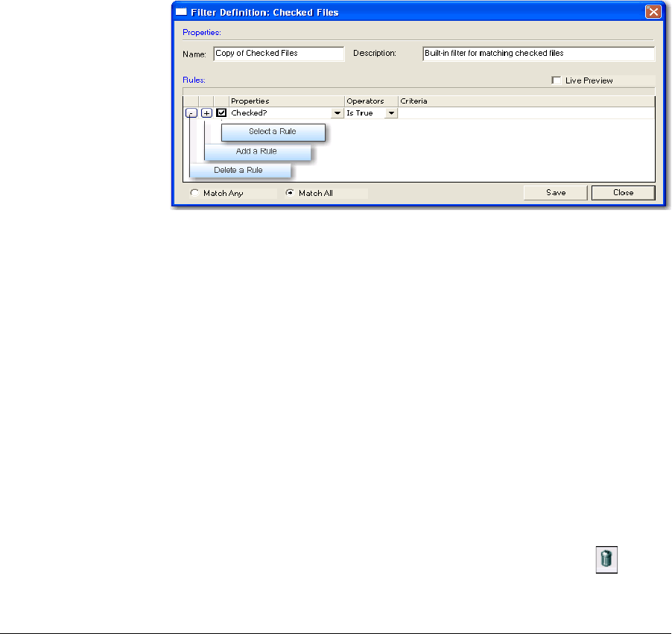Enable the Live Preview checkbox

pyautogui.click(x=557, y=80)
